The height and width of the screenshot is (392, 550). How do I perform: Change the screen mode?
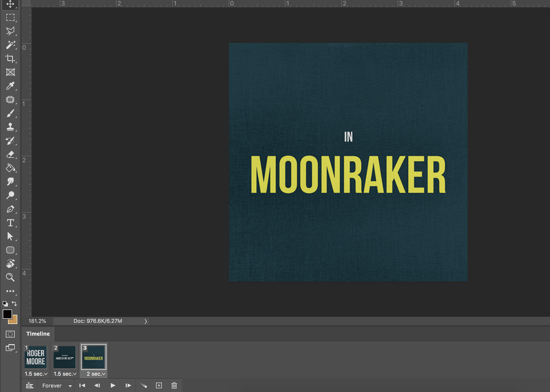coord(10,348)
